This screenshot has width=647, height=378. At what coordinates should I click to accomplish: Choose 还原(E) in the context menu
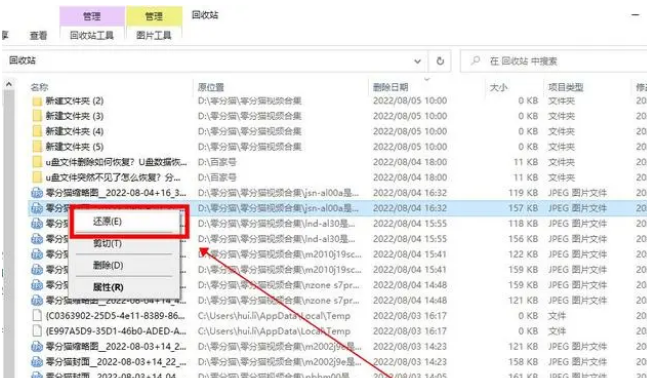[x=107, y=222]
